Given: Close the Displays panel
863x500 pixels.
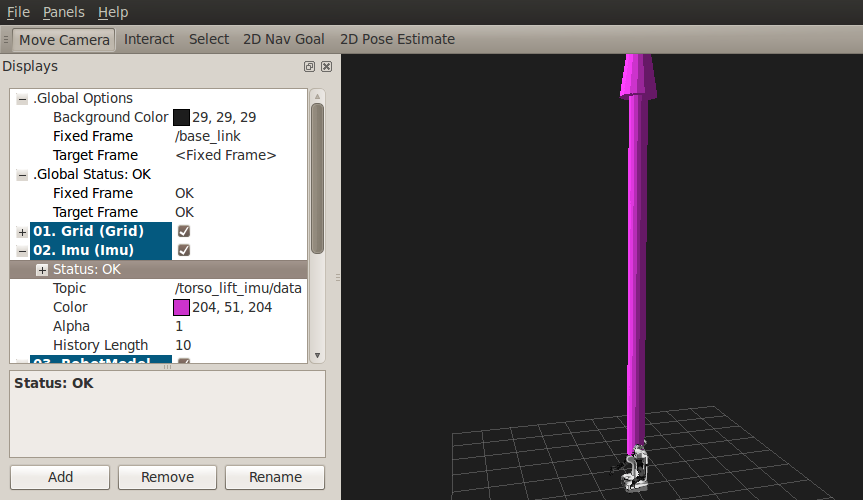Looking at the screenshot, I should [326, 66].
